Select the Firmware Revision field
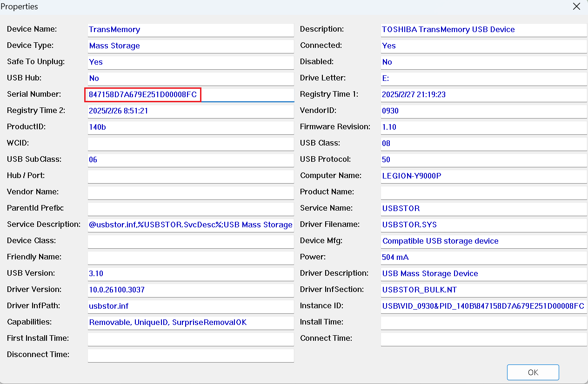The image size is (588, 384). pyautogui.click(x=483, y=127)
